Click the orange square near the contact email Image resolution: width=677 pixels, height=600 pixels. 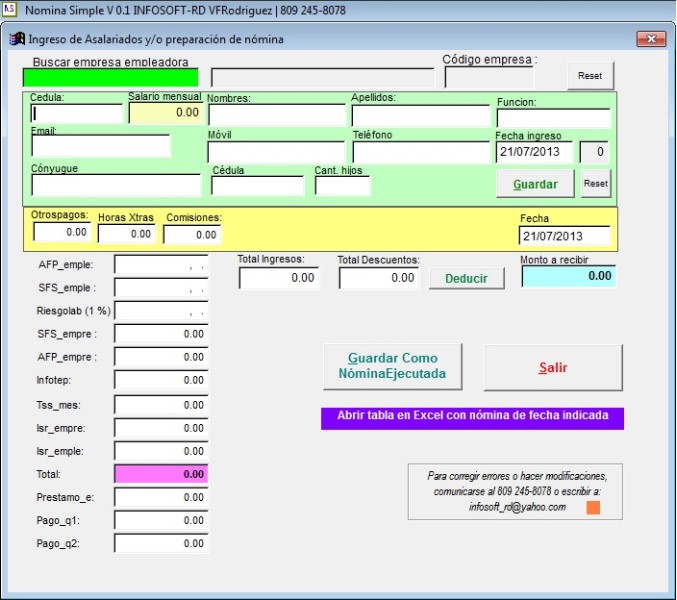(x=593, y=508)
